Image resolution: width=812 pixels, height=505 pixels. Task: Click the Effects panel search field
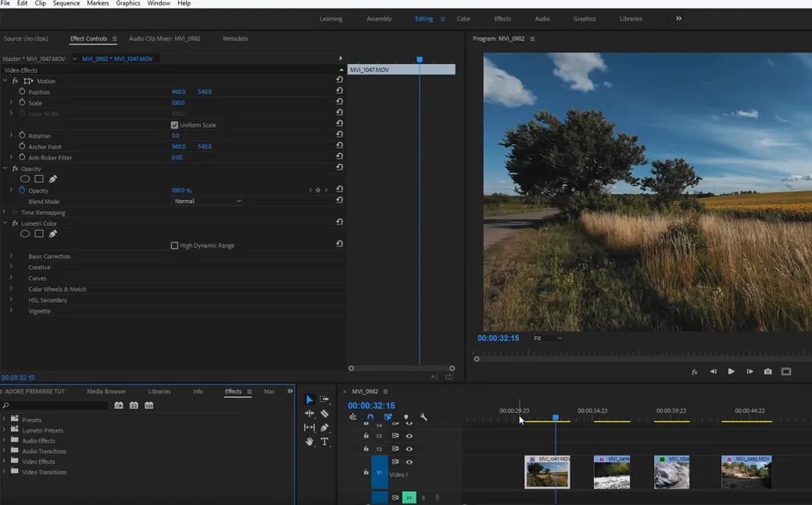56,406
